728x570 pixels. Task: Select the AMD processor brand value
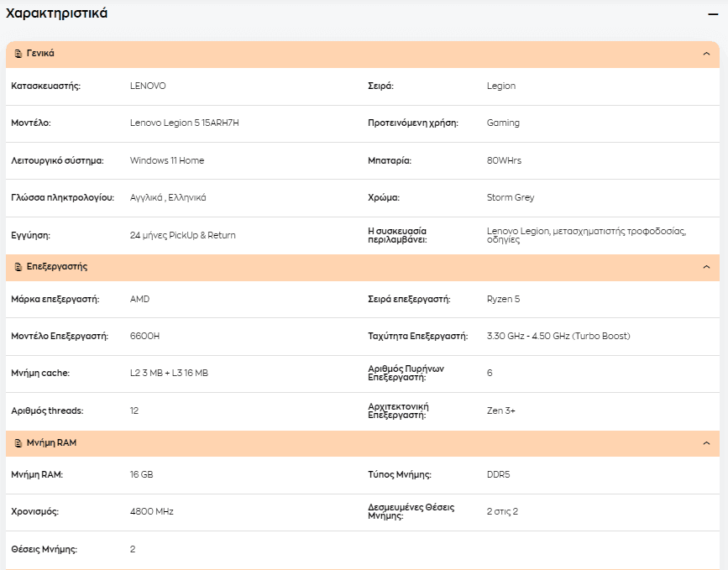[x=139, y=300]
